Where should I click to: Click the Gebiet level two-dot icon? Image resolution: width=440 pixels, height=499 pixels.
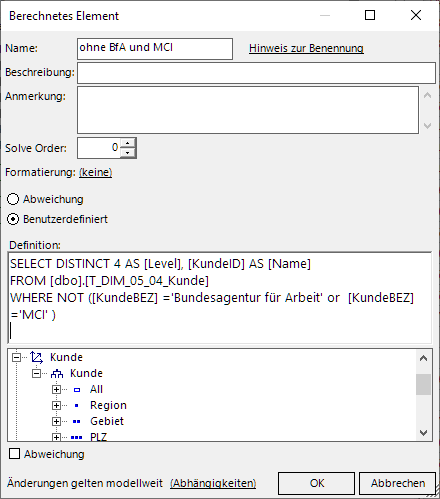click(x=77, y=422)
